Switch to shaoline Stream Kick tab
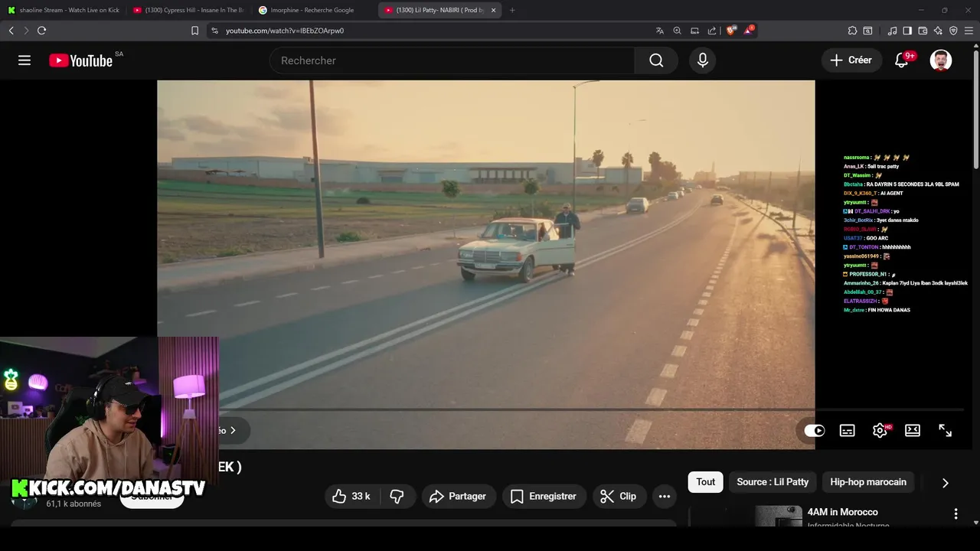Image resolution: width=980 pixels, height=551 pixels. [64, 10]
